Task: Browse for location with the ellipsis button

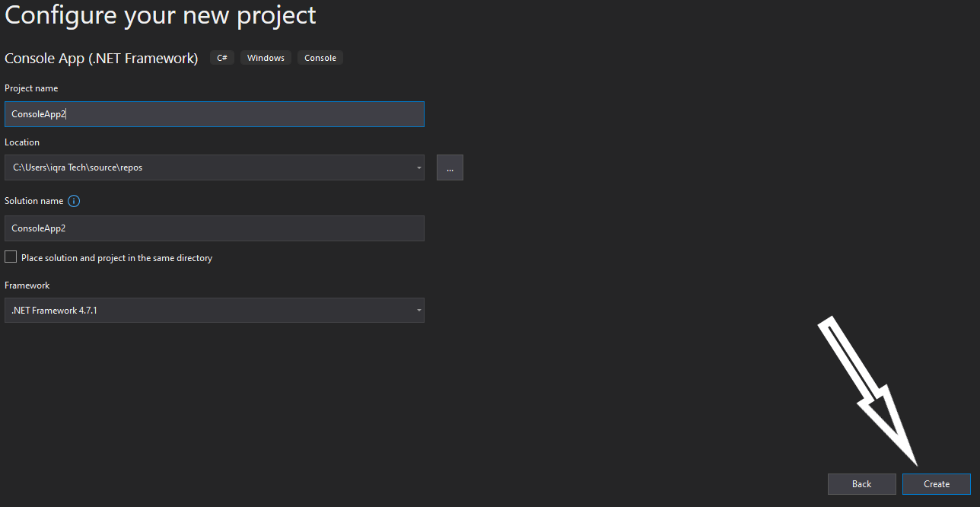Action: click(450, 167)
